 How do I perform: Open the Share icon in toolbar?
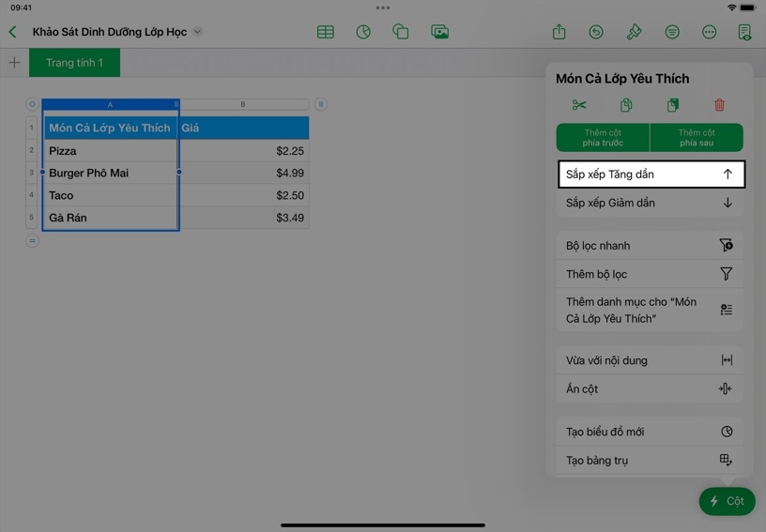pos(559,32)
